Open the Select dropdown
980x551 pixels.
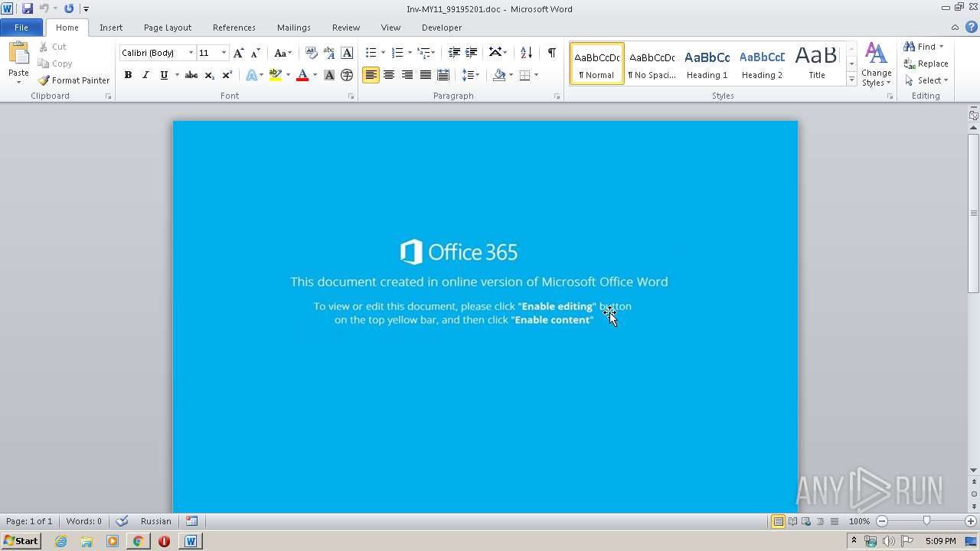[926, 80]
